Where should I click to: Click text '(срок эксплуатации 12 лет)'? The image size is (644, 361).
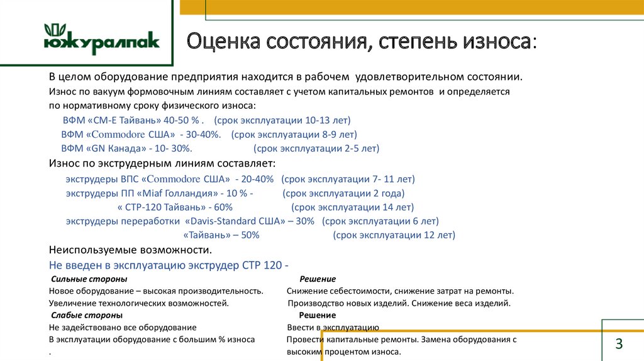pyautogui.click(x=394, y=235)
